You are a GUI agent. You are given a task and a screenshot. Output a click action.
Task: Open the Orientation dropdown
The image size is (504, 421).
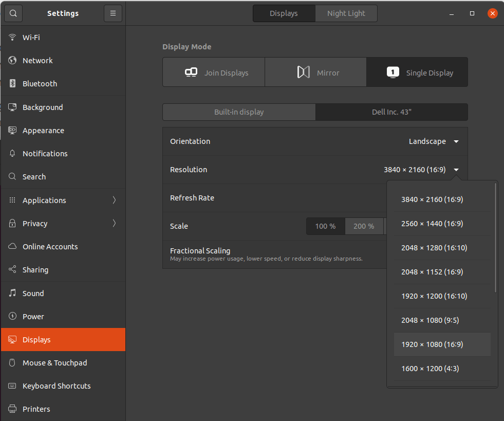pyautogui.click(x=434, y=141)
